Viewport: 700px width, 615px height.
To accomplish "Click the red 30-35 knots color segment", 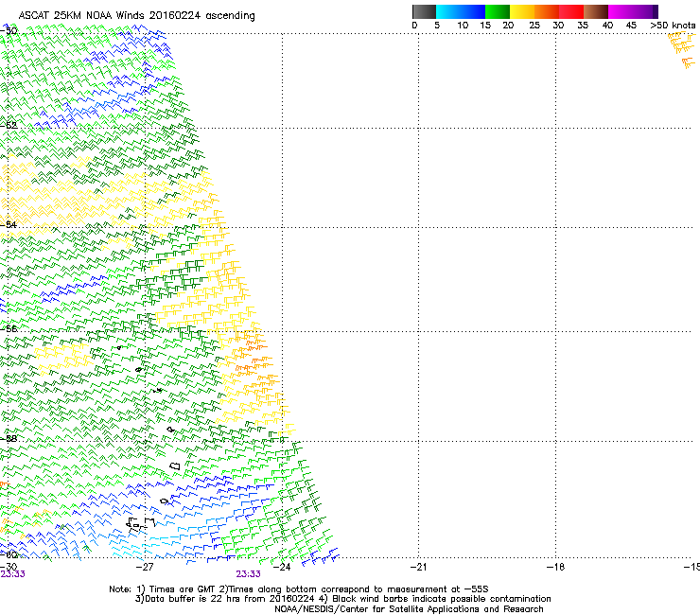I will pos(571,11).
